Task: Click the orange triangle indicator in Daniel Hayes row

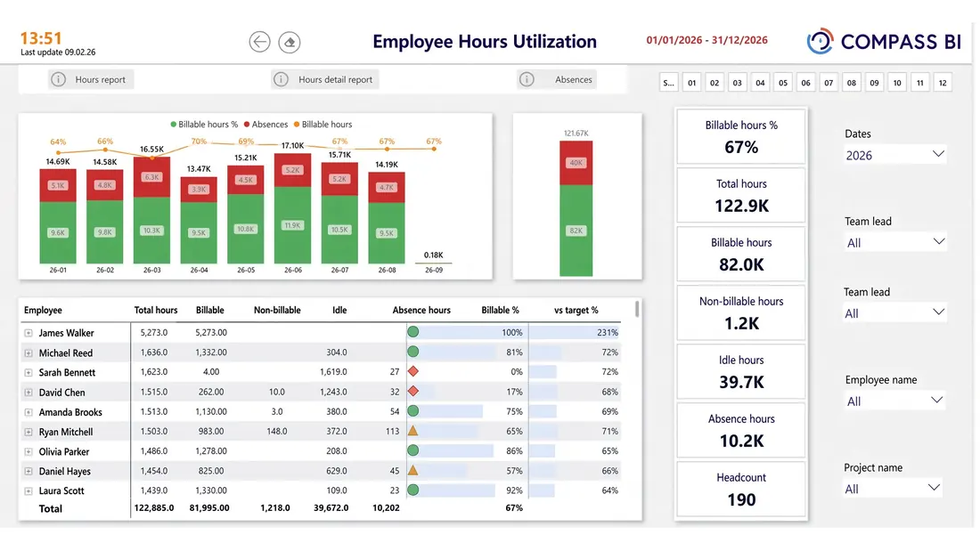Action: point(413,470)
